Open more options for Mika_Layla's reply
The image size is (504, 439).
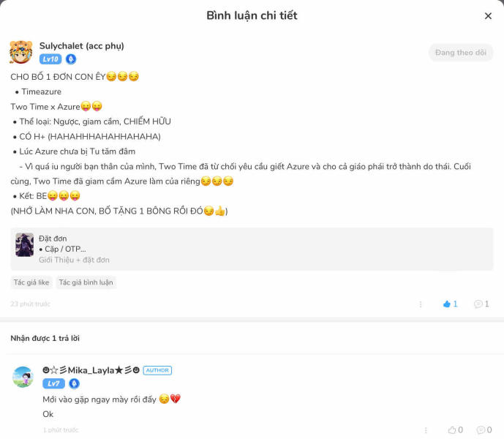pos(425,430)
